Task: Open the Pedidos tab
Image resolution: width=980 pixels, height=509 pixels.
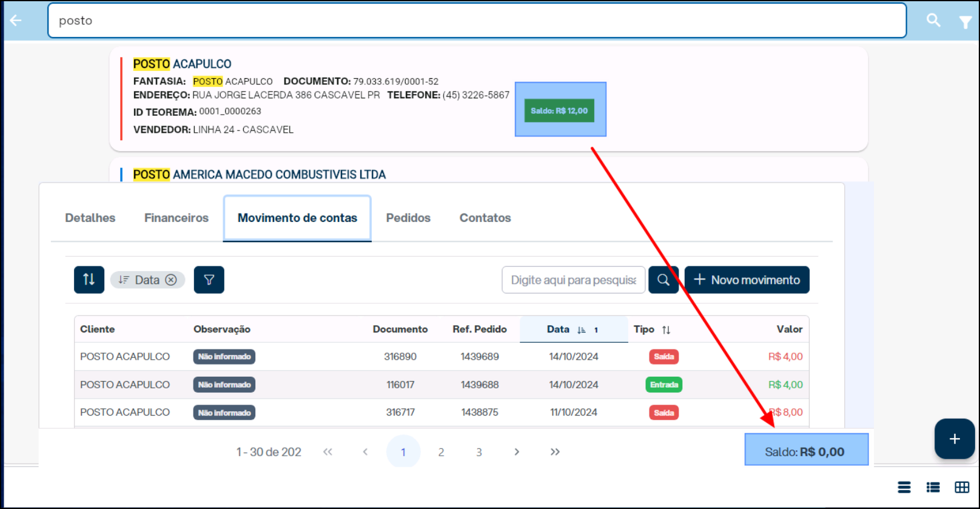Action: point(408,218)
